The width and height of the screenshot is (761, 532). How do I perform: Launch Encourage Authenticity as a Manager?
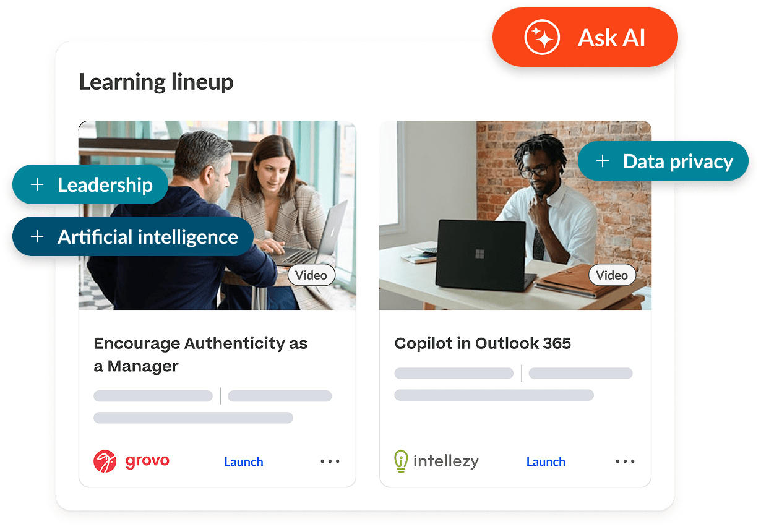coord(244,461)
